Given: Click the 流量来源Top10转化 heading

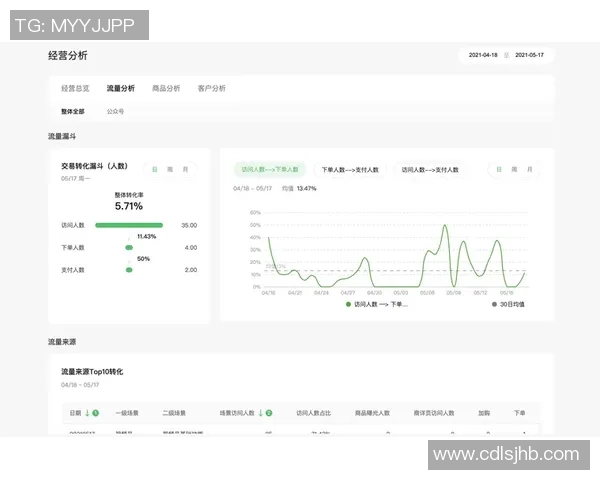Looking at the screenshot, I should (92, 372).
